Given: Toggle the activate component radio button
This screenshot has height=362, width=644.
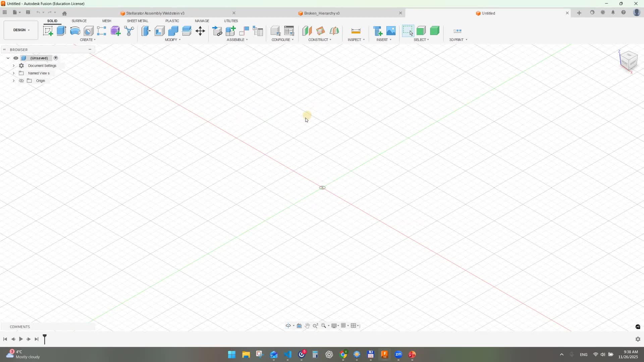Looking at the screenshot, I should (56, 58).
